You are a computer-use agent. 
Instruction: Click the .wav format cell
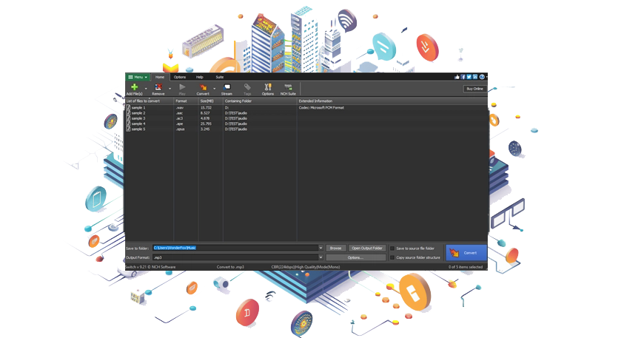(179, 107)
